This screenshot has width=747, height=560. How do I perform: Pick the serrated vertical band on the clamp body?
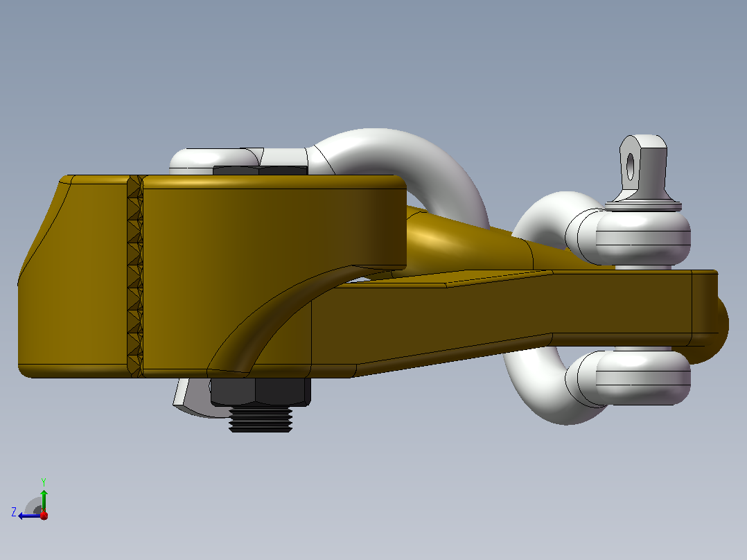pyautogui.click(x=135, y=277)
